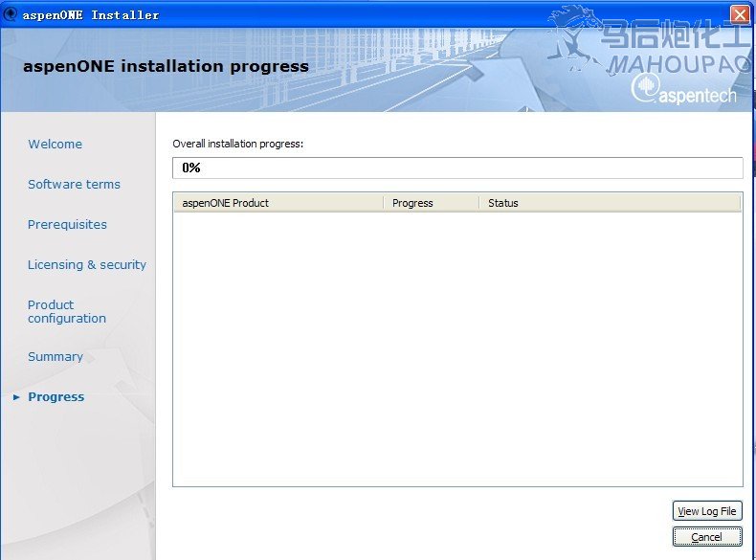Select the Progress step in sidebar

(x=56, y=396)
